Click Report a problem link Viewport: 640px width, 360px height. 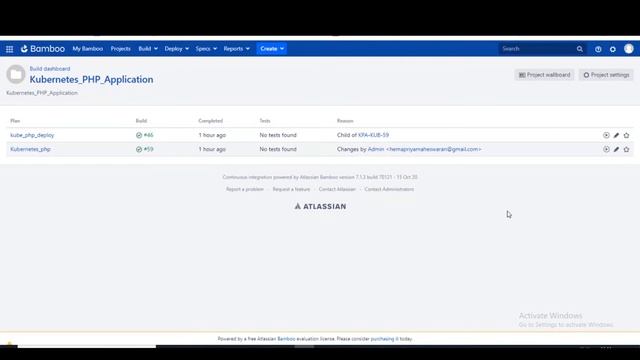pyautogui.click(x=245, y=189)
